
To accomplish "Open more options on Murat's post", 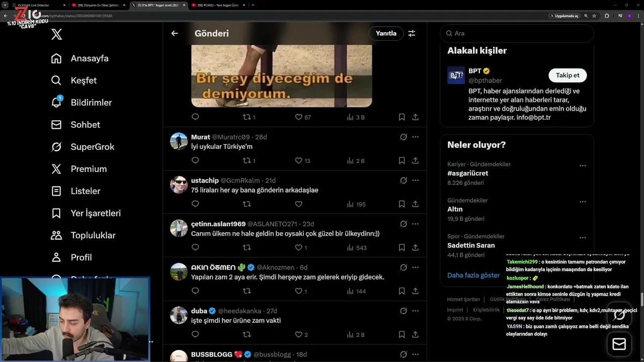I will coord(416,137).
